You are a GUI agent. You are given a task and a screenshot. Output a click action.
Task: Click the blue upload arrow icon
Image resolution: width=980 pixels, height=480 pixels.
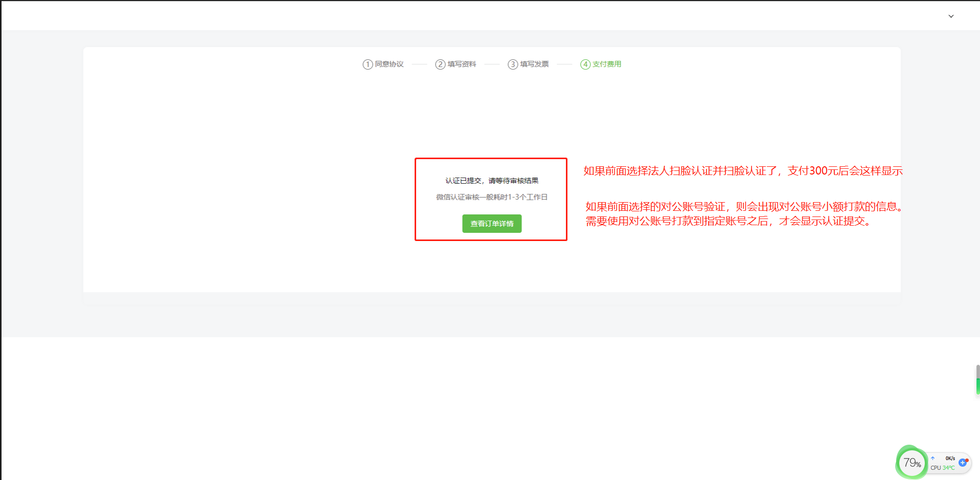(x=933, y=459)
